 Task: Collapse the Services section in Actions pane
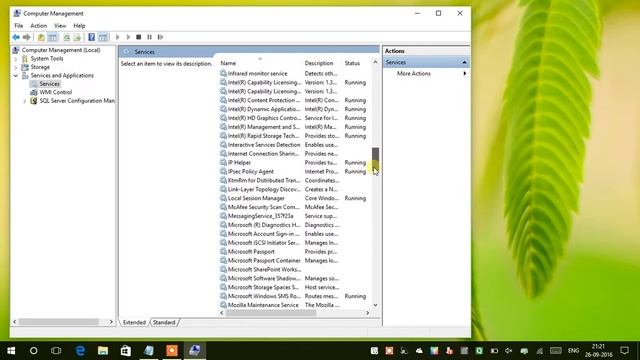[x=464, y=62]
